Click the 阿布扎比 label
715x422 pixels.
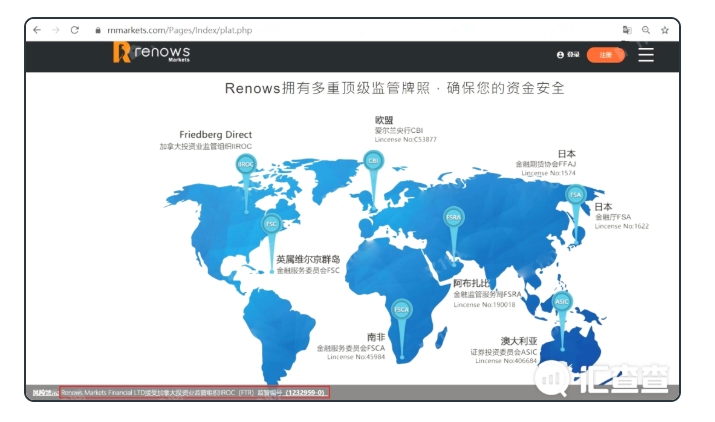click(x=471, y=283)
